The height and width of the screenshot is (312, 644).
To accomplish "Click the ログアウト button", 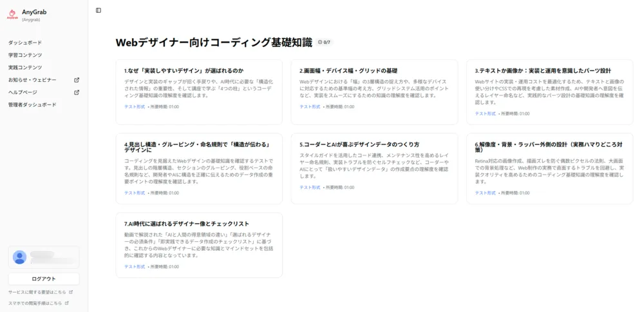I will pos(44,278).
